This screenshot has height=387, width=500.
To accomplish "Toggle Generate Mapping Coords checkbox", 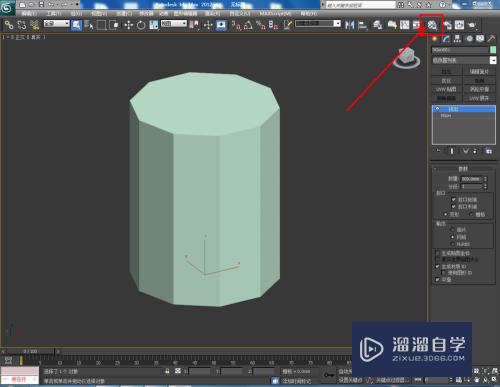I will pos(437,253).
